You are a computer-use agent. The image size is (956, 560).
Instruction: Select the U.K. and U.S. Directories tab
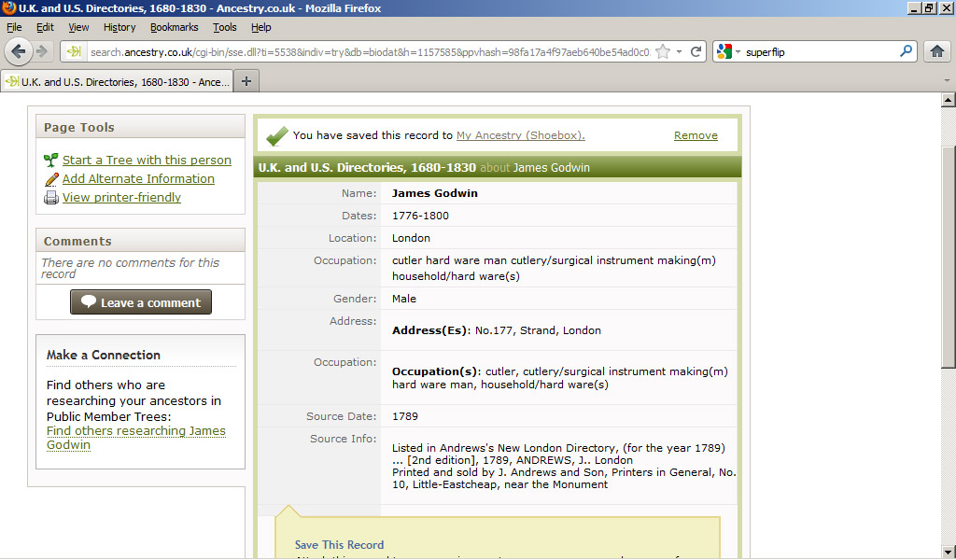coord(117,81)
